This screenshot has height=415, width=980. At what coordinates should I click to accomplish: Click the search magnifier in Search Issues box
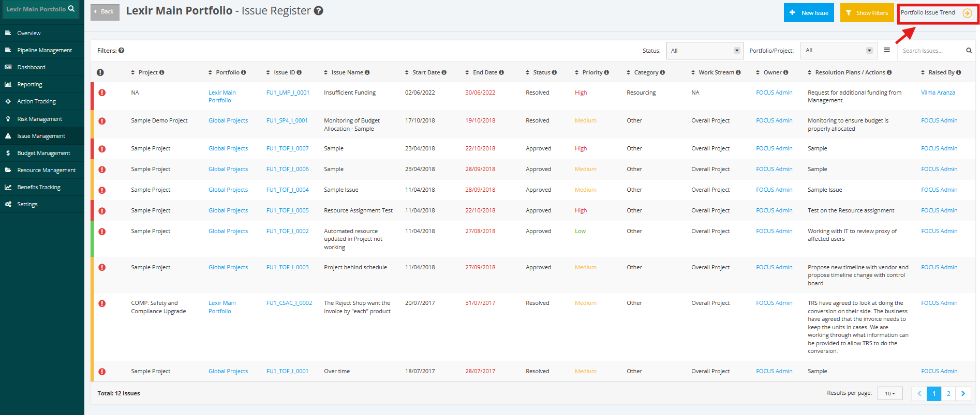coord(969,51)
